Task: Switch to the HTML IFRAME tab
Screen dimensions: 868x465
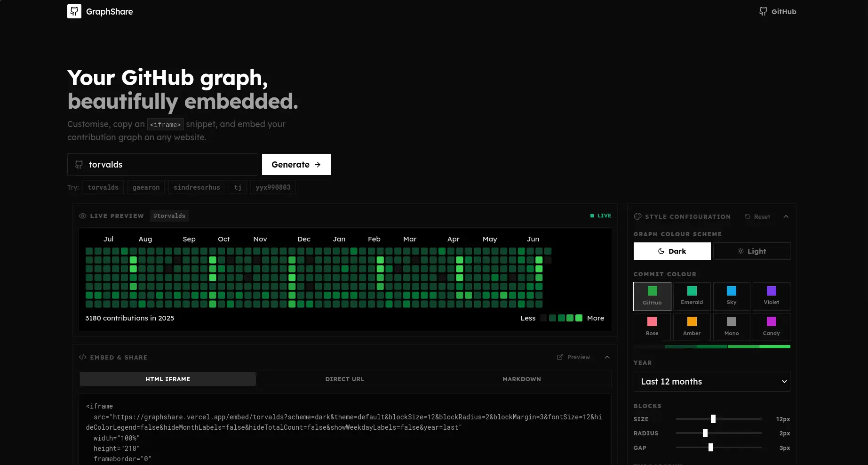Action: tap(168, 379)
